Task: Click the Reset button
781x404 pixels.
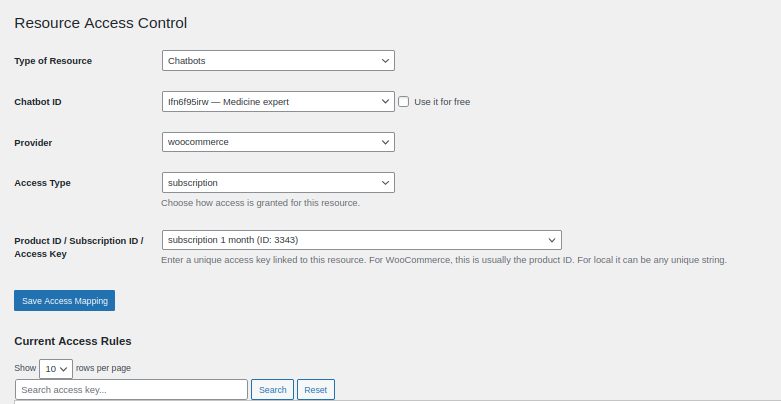Action: [315, 390]
